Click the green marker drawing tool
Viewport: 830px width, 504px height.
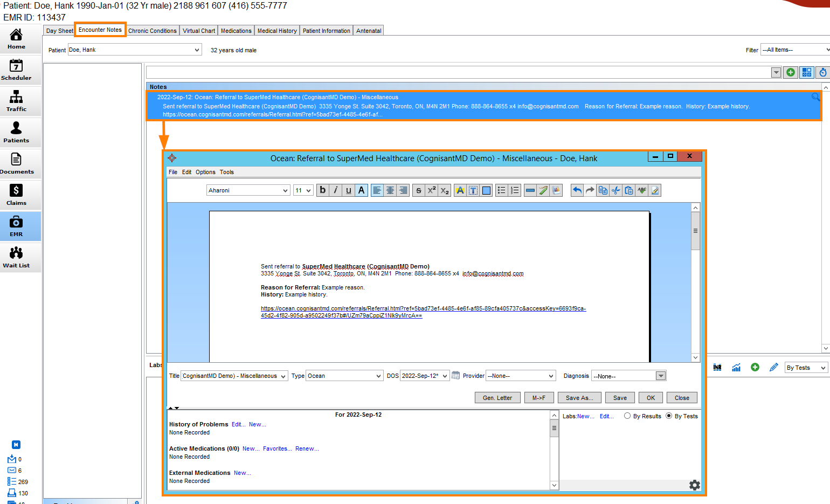click(x=543, y=190)
